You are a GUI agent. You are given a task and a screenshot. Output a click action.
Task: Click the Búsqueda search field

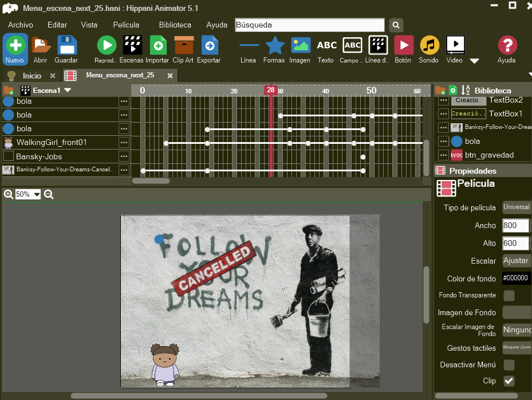[309, 25]
